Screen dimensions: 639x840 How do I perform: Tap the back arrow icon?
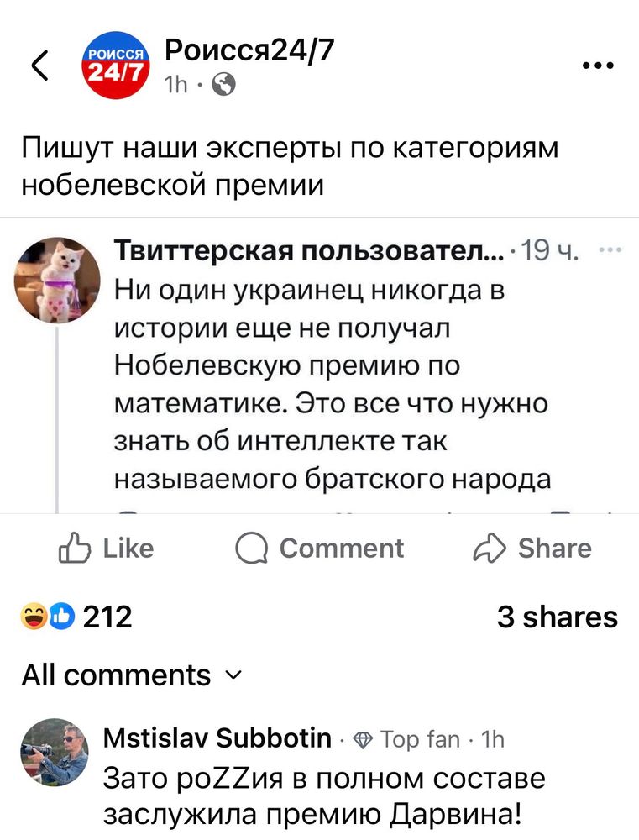39,66
